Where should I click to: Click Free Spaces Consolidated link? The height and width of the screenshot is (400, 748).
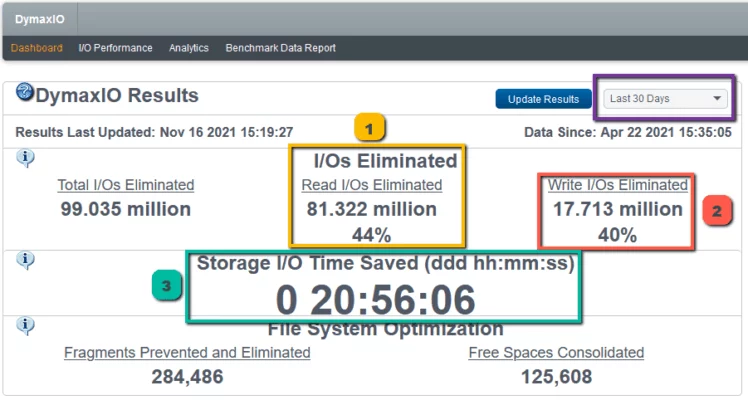click(x=556, y=353)
